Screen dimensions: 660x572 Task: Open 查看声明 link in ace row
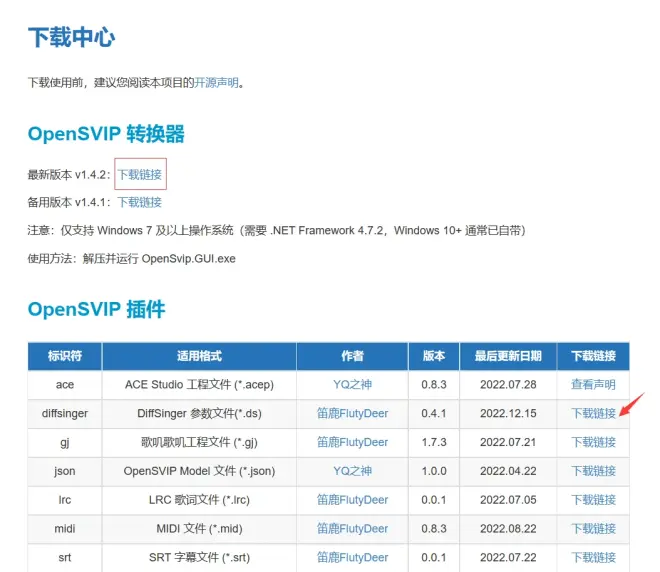pyautogui.click(x=593, y=384)
